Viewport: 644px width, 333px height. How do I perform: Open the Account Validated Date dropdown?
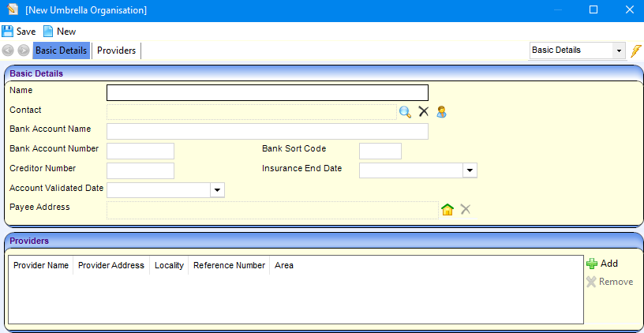217,190
